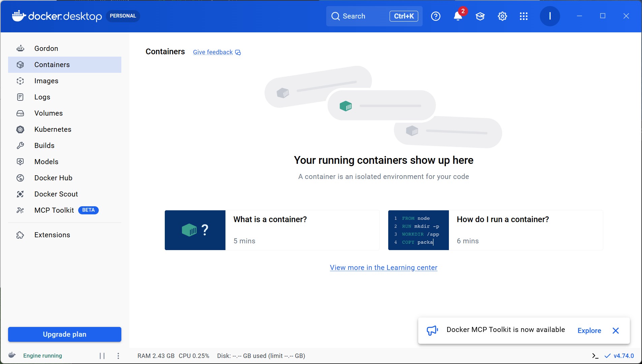Navigate to Volumes
Screen dimensions: 642x364
tap(65, 113)
